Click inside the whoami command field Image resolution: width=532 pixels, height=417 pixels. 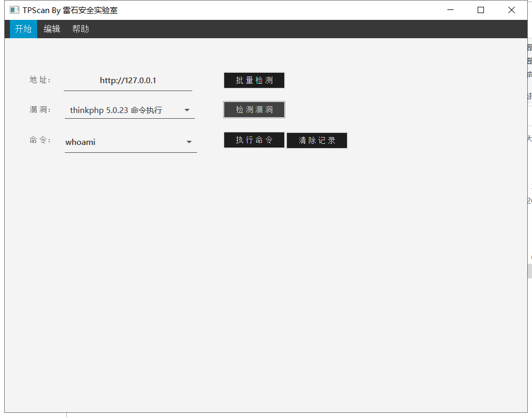105,141
